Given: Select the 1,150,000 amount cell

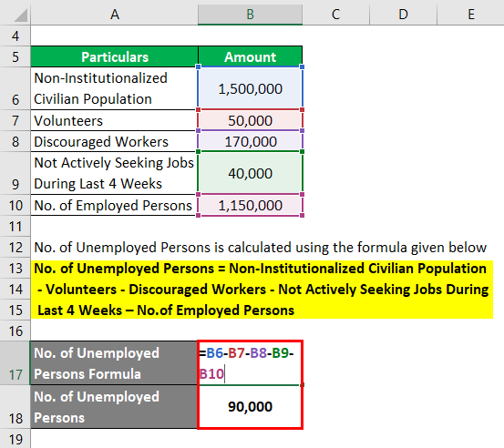Looking at the screenshot, I should coord(250,205).
